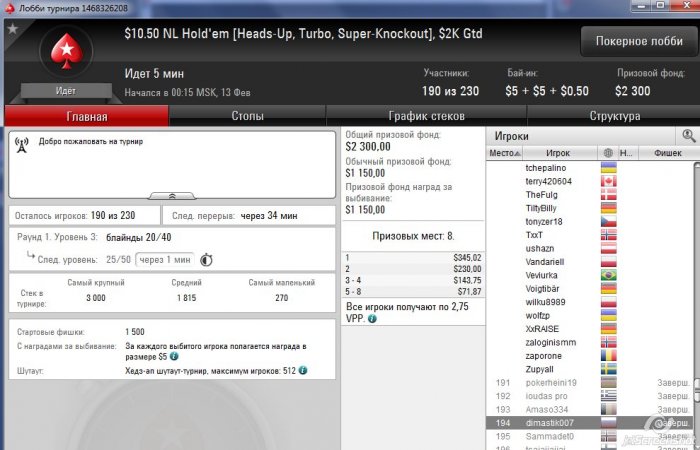
Task: Click the VPP info icon
Action: 372,319
